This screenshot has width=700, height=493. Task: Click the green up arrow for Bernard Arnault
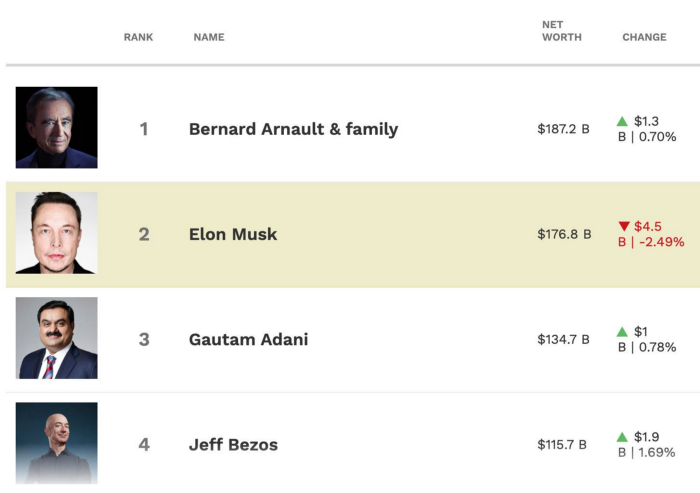622,121
